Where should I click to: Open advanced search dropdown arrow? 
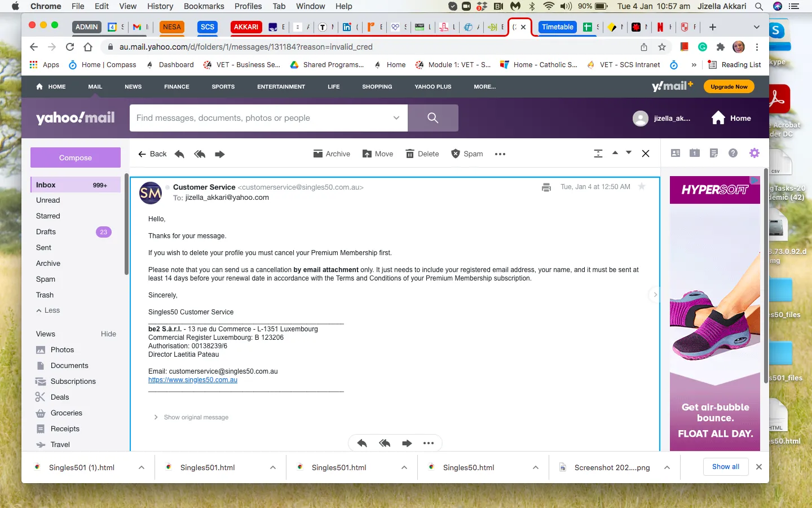pos(396,118)
